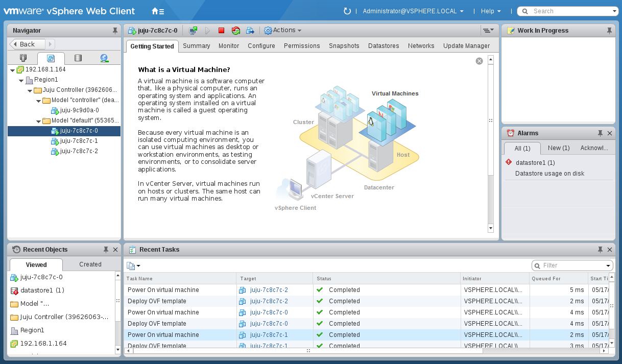Image resolution: width=622 pixels, height=364 pixels.
Task: Click the Migrate virtual machine icon
Action: (x=250, y=31)
